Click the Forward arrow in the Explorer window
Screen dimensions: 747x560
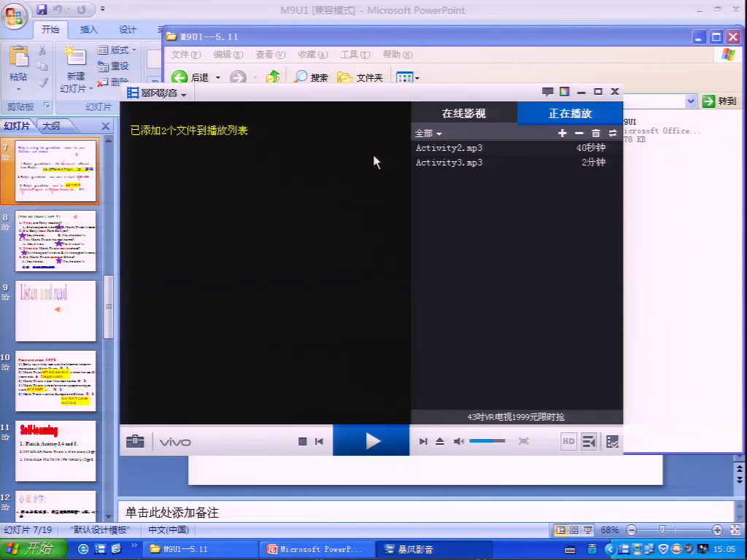(238, 77)
